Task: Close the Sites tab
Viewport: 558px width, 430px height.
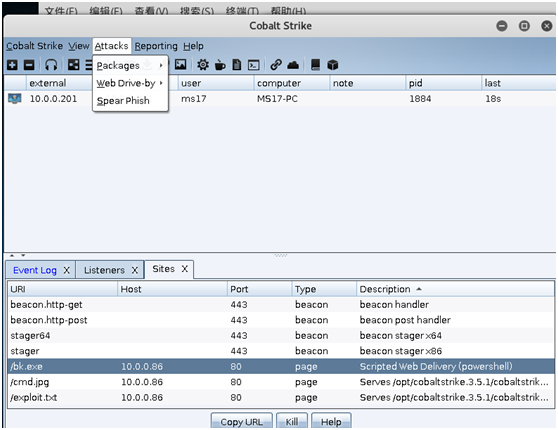Action: pos(184,269)
